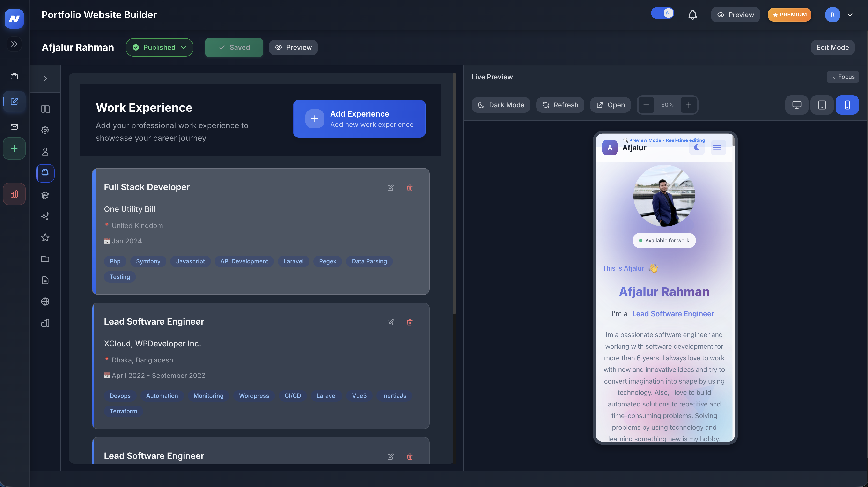
Task: Click Refresh in the Live Preview toolbar
Action: [560, 105]
